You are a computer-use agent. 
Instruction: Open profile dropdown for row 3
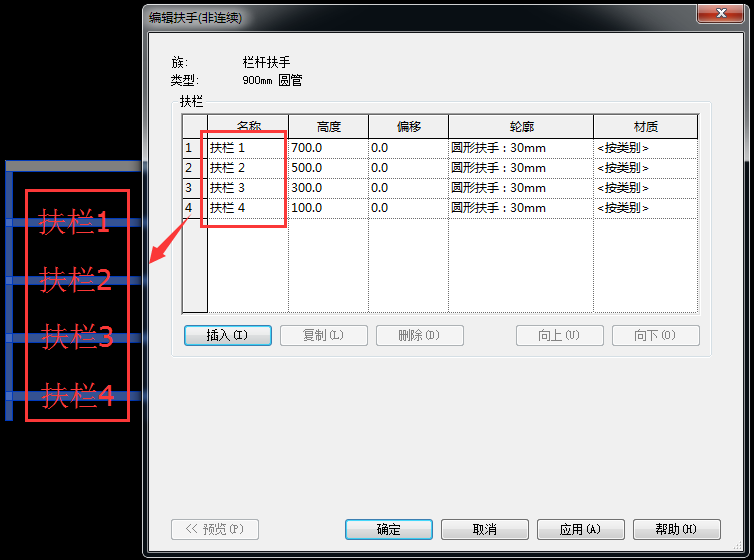(520, 188)
